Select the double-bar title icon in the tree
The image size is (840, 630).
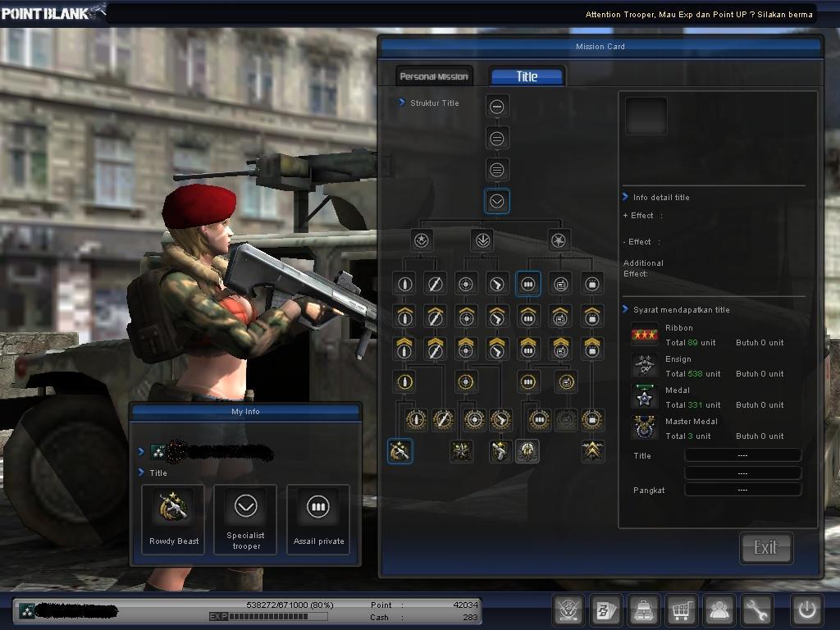coord(496,139)
